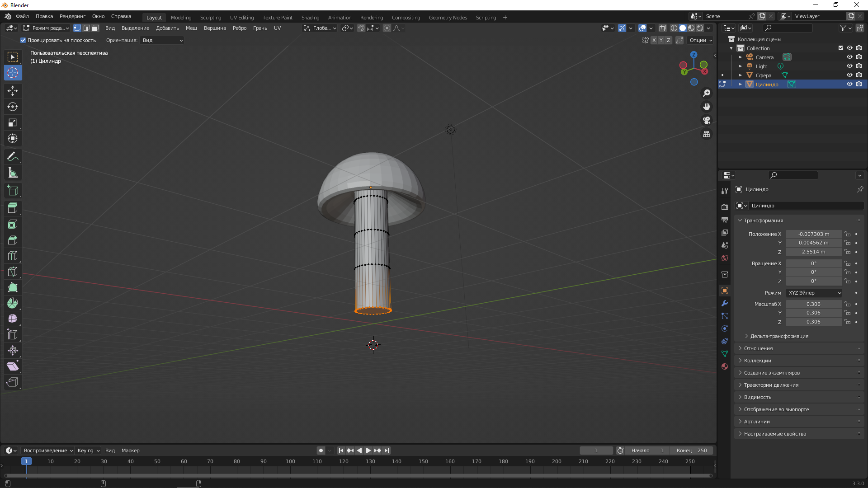Image resolution: width=868 pixels, height=488 pixels.
Task: Enable vertex select mode
Action: (77, 28)
